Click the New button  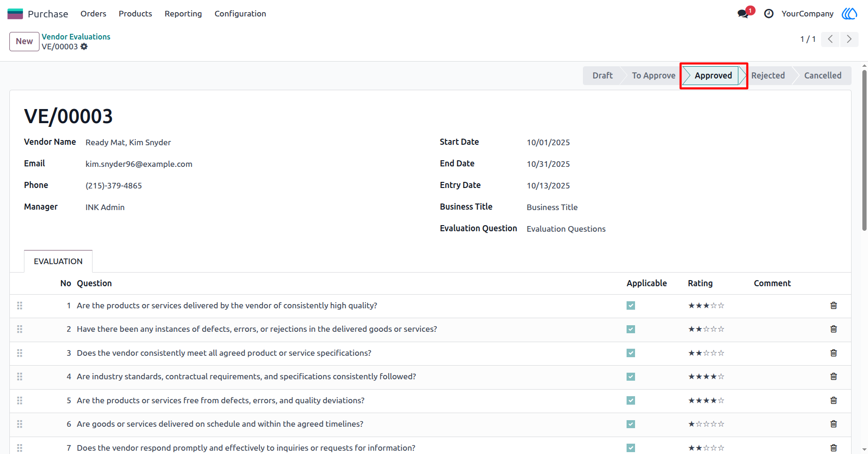24,41
